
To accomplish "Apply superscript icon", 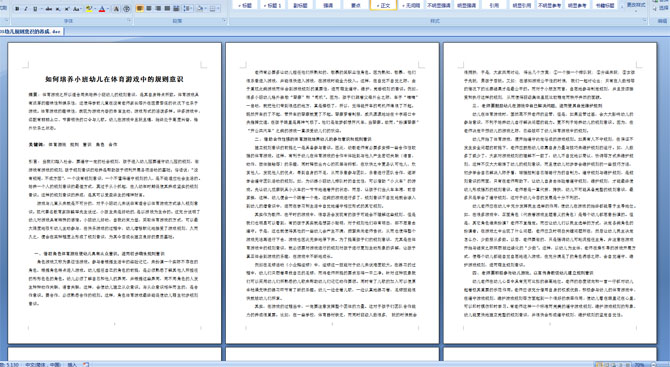I will pyautogui.click(x=67, y=9).
